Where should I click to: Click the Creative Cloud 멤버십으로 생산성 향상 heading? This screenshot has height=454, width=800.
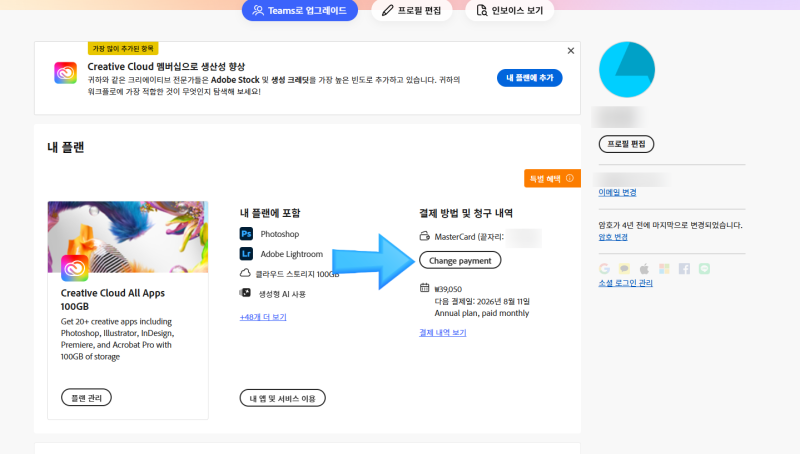coord(166,67)
